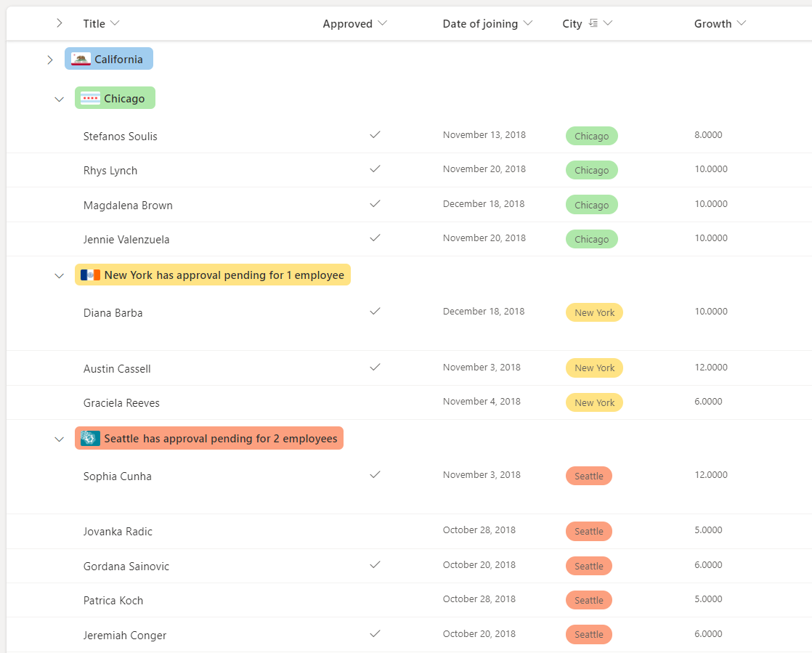The height and width of the screenshot is (653, 812).
Task: Collapse the Seattle group
Action: 59,439
